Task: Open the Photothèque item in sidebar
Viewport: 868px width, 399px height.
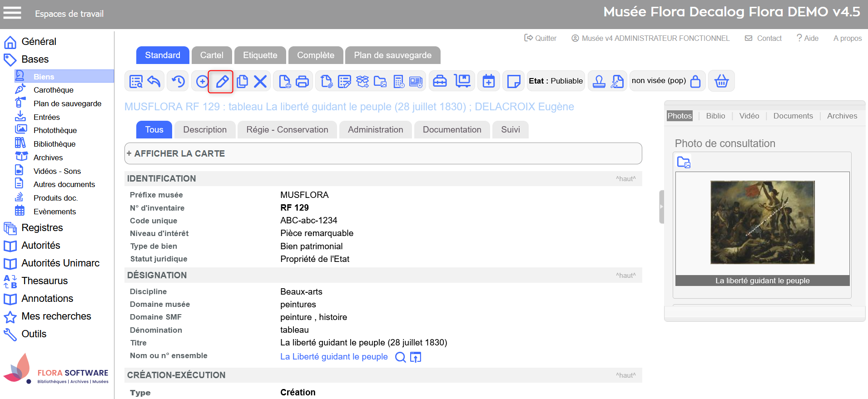Action: (55, 130)
